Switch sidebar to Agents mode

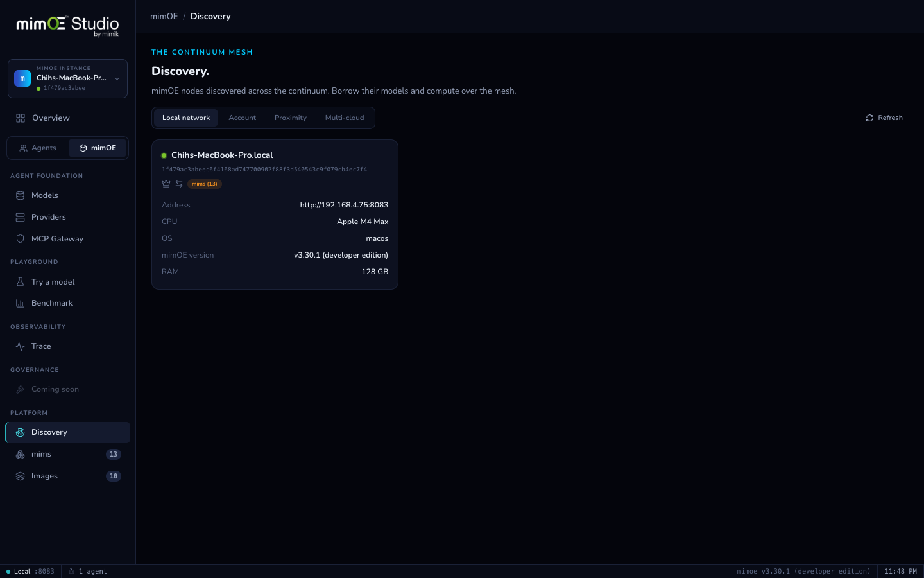(38, 148)
